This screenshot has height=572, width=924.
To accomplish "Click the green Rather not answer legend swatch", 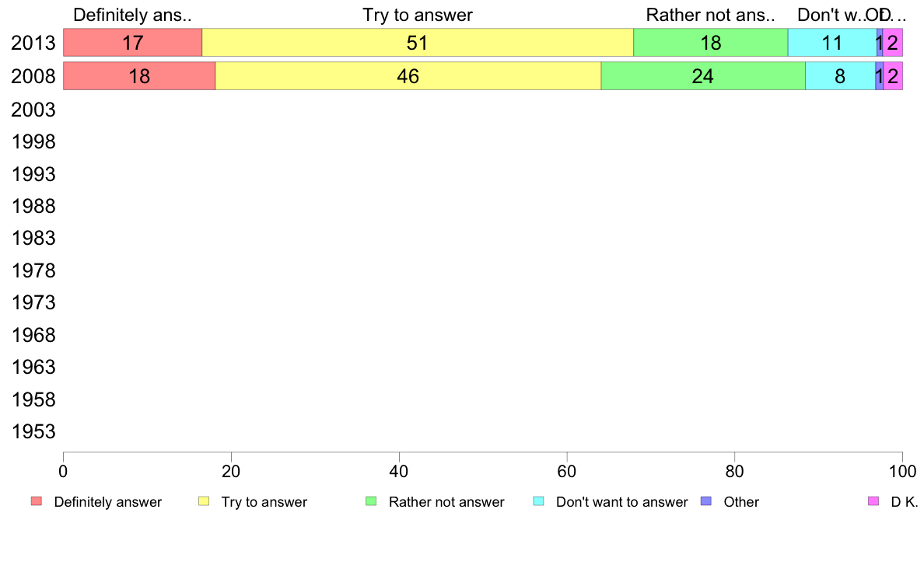I will click(x=371, y=501).
